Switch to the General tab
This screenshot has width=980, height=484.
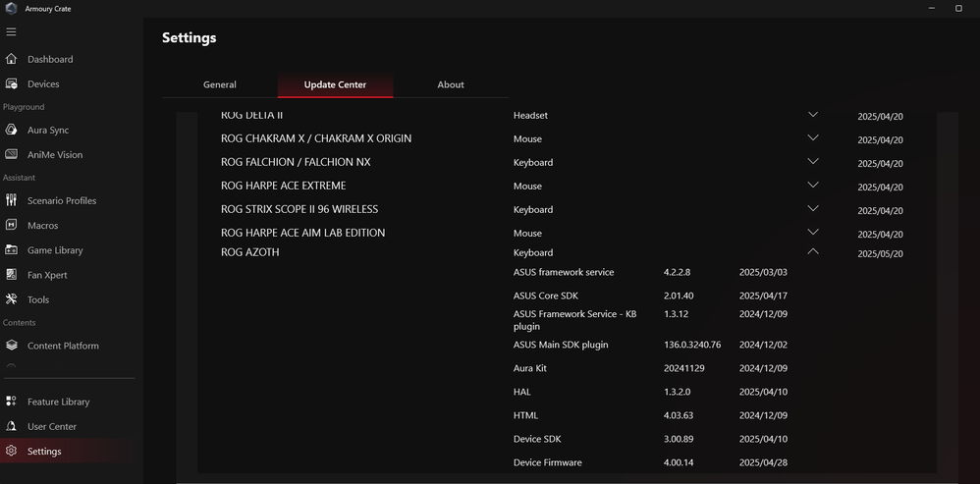219,84
